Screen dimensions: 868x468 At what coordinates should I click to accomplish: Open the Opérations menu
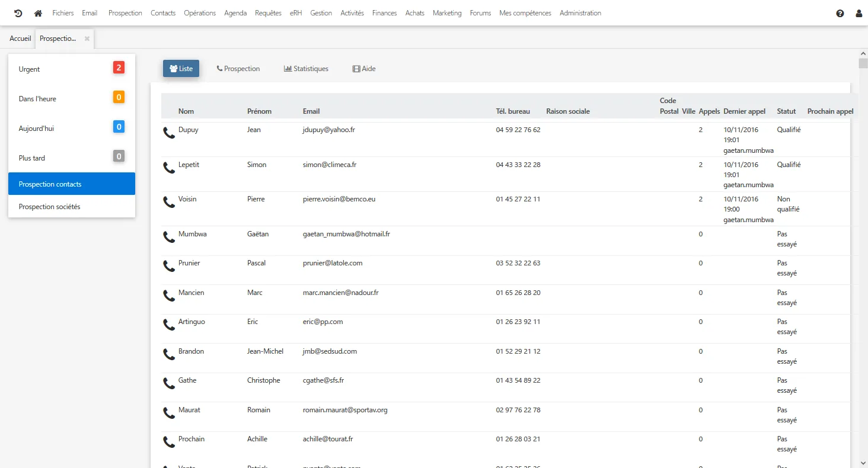pos(200,13)
